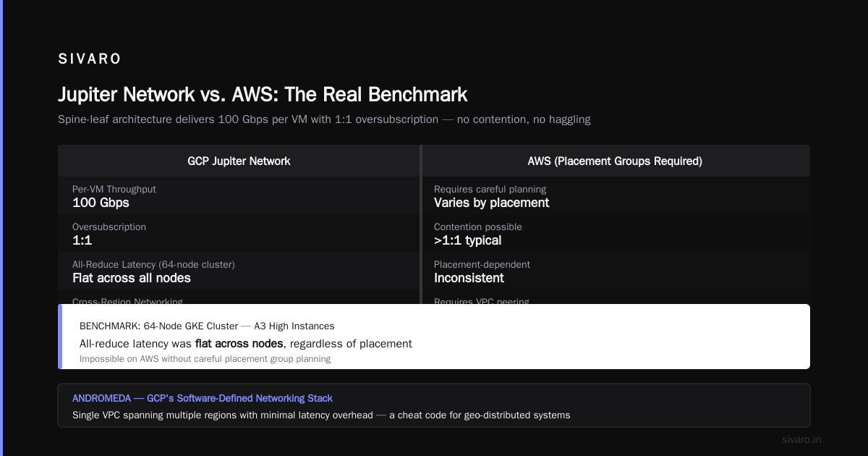The height and width of the screenshot is (456, 868).
Task: Click the SIVARO brand name
Action: [90, 59]
